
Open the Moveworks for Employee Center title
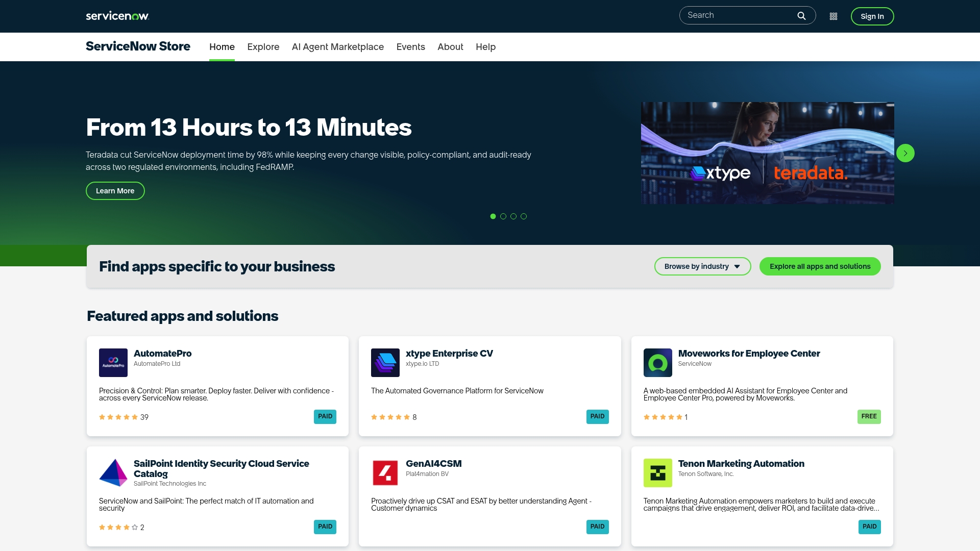pos(749,354)
